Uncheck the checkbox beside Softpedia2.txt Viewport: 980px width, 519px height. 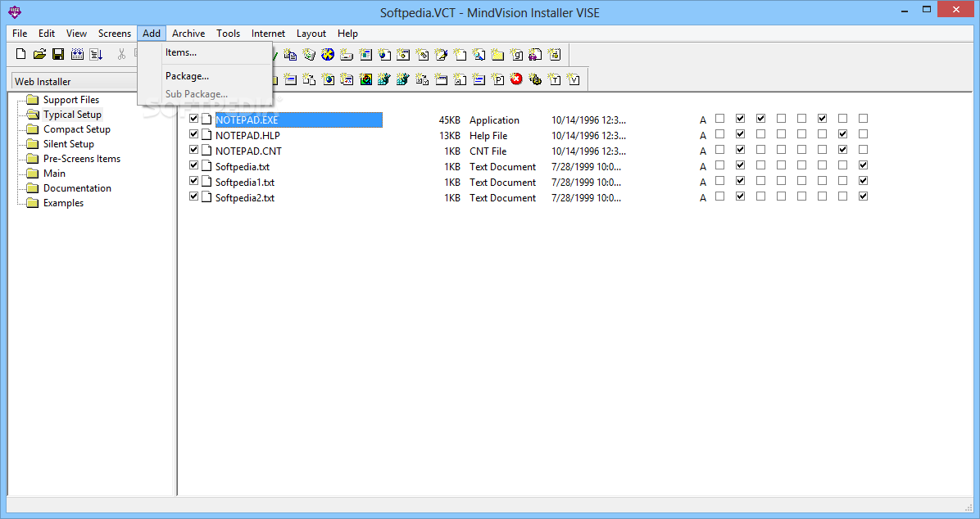tap(193, 196)
